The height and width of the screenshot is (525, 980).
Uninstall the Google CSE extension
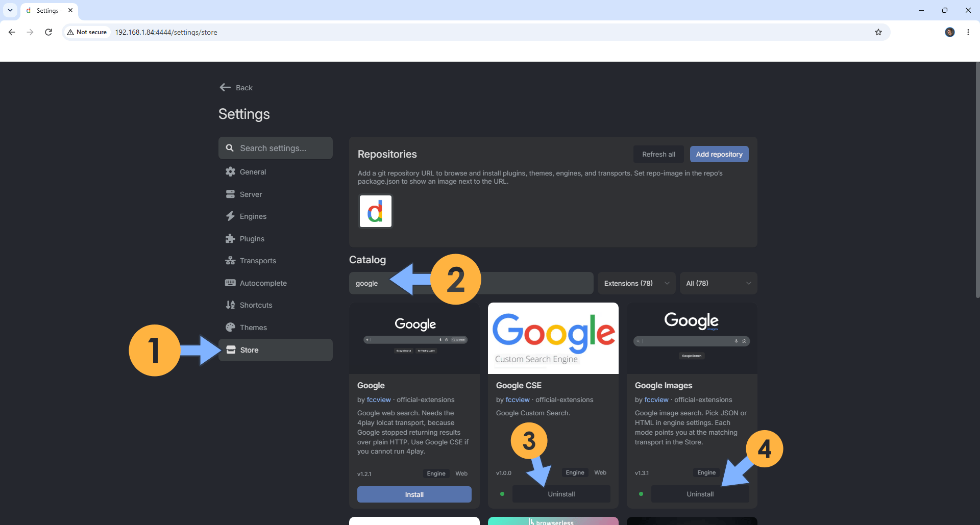click(x=561, y=494)
